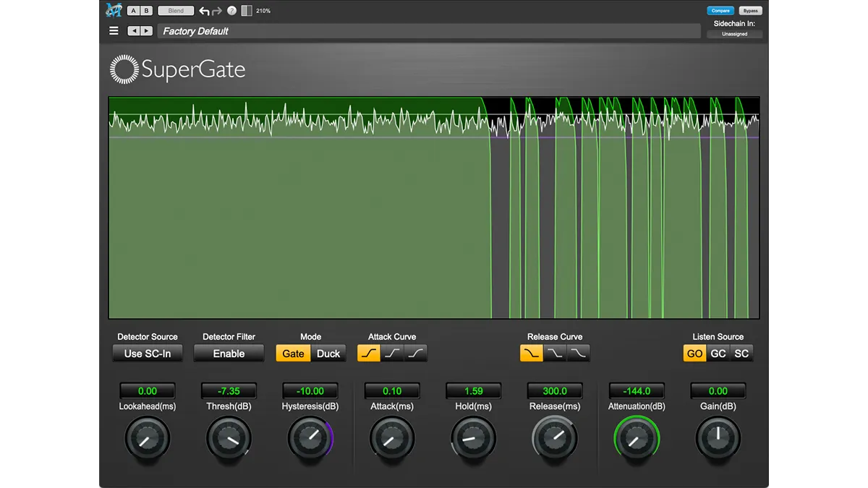The image size is (868, 488).
Task: Undo the last change
Action: (204, 11)
